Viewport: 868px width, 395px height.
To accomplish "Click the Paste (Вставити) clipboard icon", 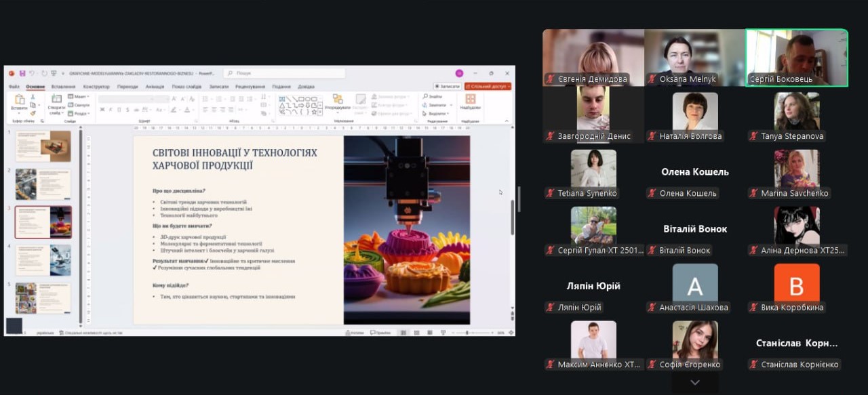I will (x=19, y=102).
